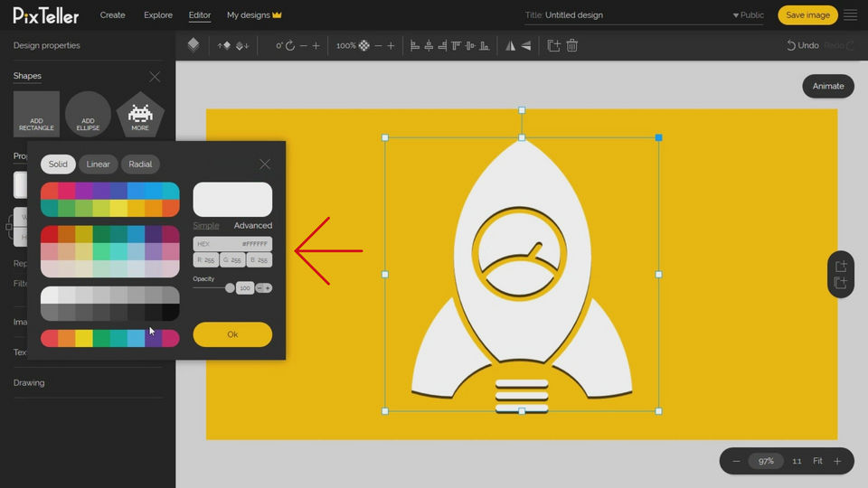
Task: Click the checkered opacity icon in toolbar
Action: [x=363, y=45]
